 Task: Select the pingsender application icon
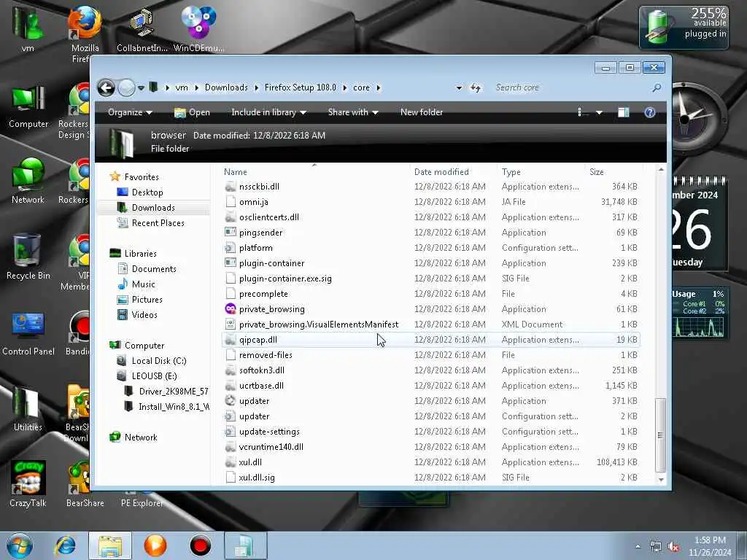point(231,233)
